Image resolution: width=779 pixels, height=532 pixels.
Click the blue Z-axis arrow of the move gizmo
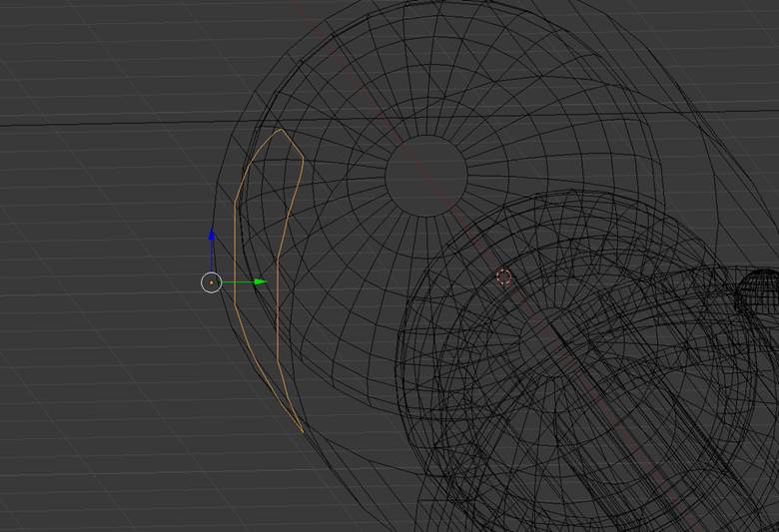click(212, 236)
